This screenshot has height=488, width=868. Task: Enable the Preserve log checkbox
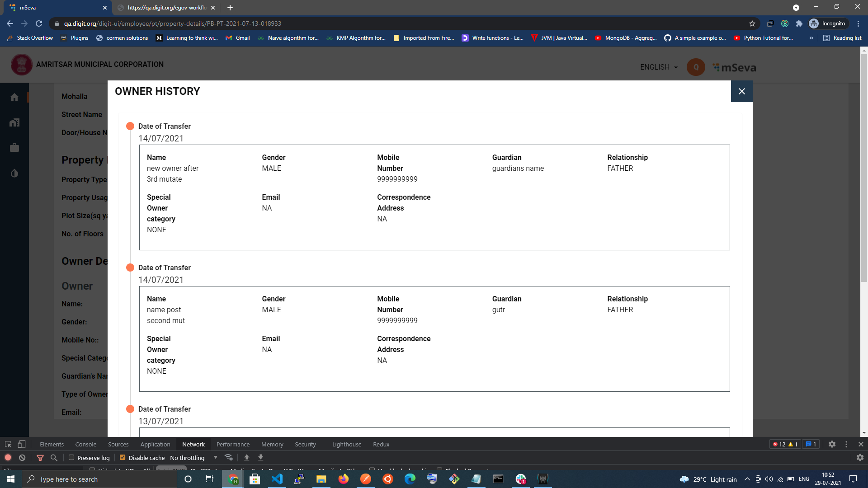click(71, 458)
